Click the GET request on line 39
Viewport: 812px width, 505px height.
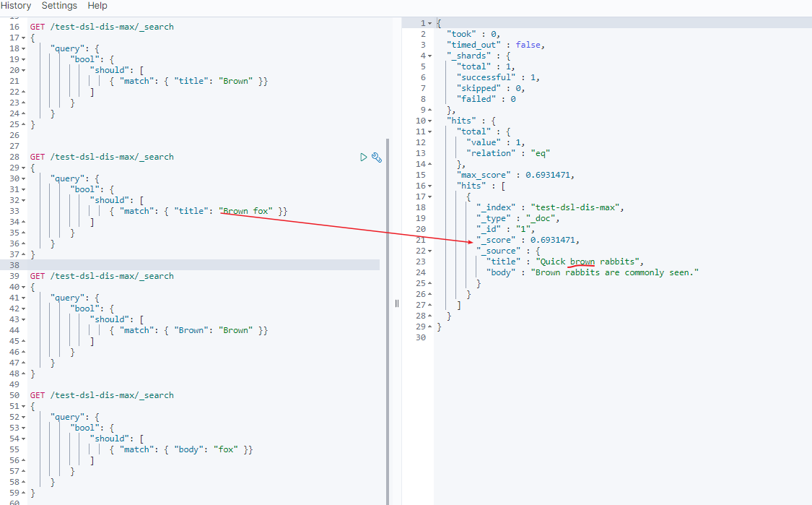101,276
